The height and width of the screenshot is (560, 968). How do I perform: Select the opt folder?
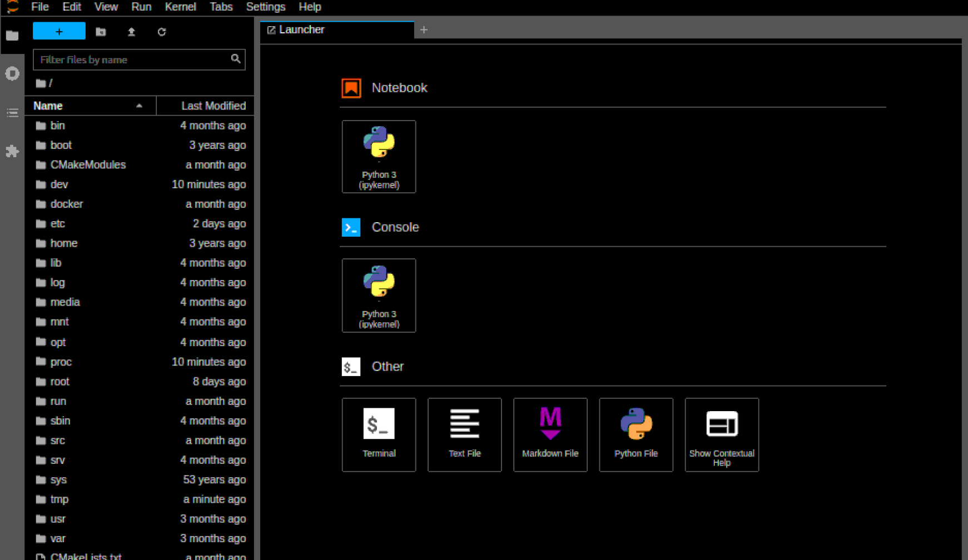[140, 342]
